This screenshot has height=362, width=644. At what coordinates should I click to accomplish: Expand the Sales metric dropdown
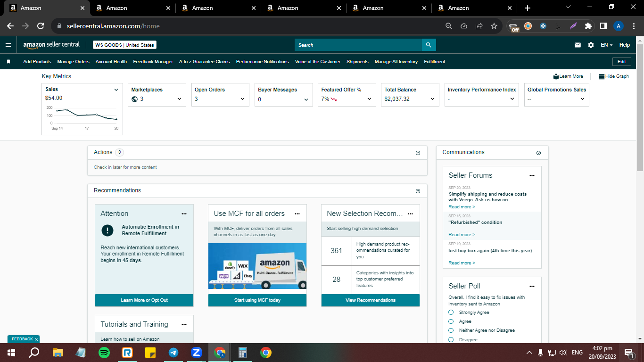point(116,90)
